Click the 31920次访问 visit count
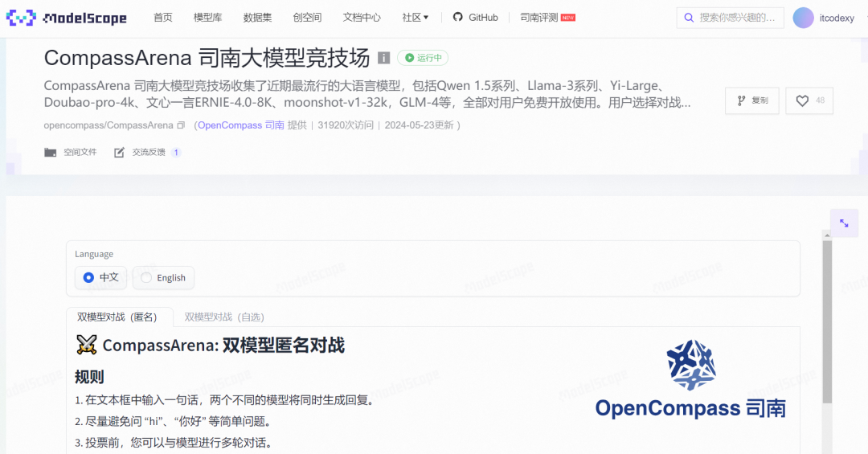868x454 pixels. (x=346, y=125)
